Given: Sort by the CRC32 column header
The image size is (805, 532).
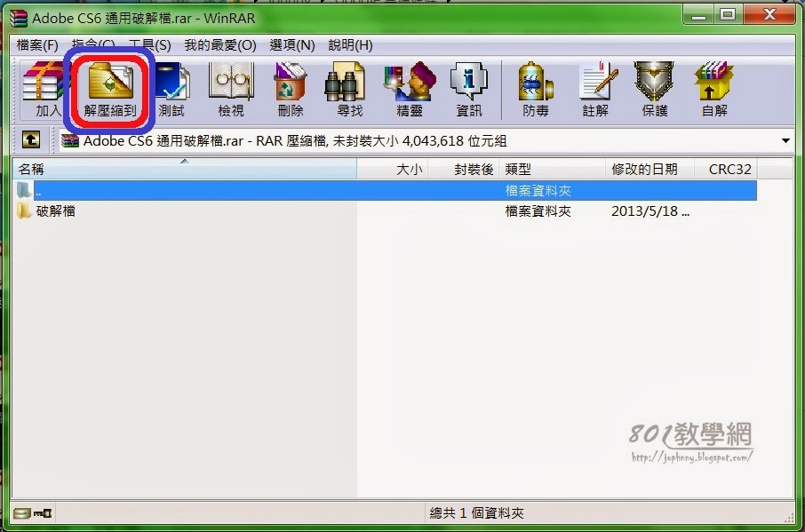Looking at the screenshot, I should [725, 169].
